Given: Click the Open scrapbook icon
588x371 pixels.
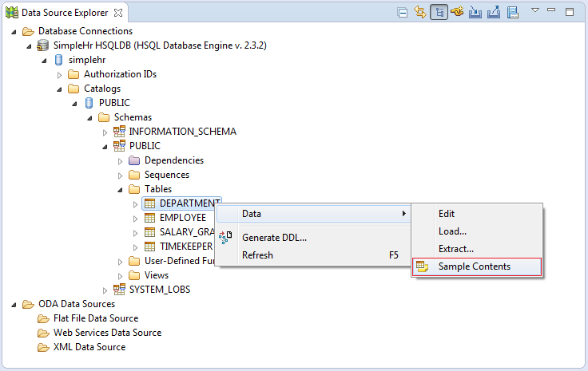Looking at the screenshot, I should point(513,12).
